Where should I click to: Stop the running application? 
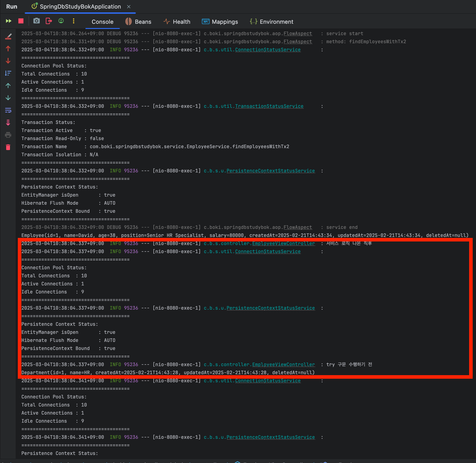21,21
